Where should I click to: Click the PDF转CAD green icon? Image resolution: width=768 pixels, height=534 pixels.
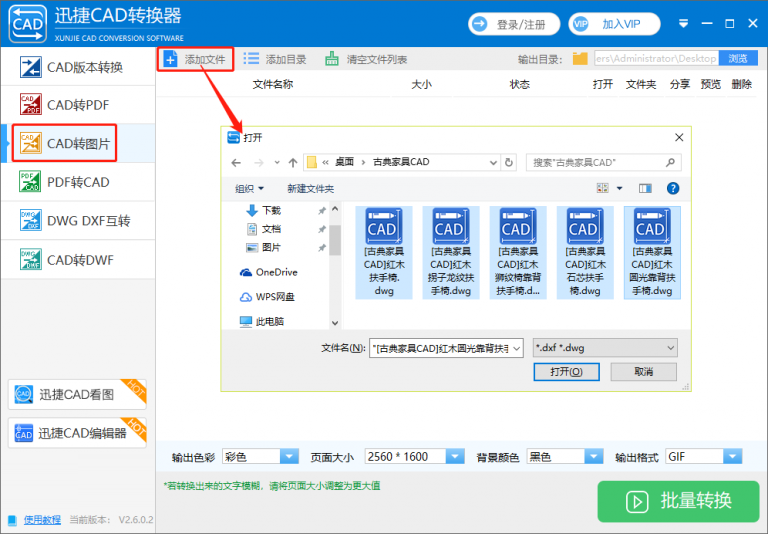30,181
